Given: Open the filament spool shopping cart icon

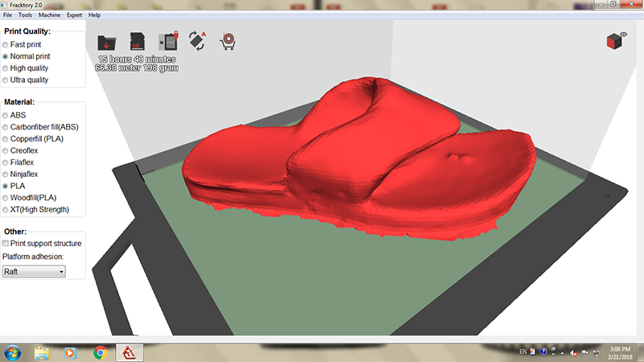Looking at the screenshot, I should click(228, 42).
